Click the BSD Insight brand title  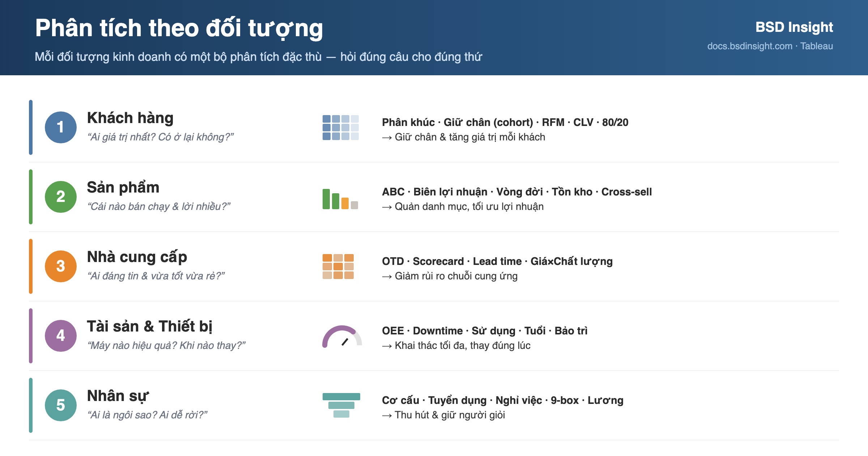point(794,27)
